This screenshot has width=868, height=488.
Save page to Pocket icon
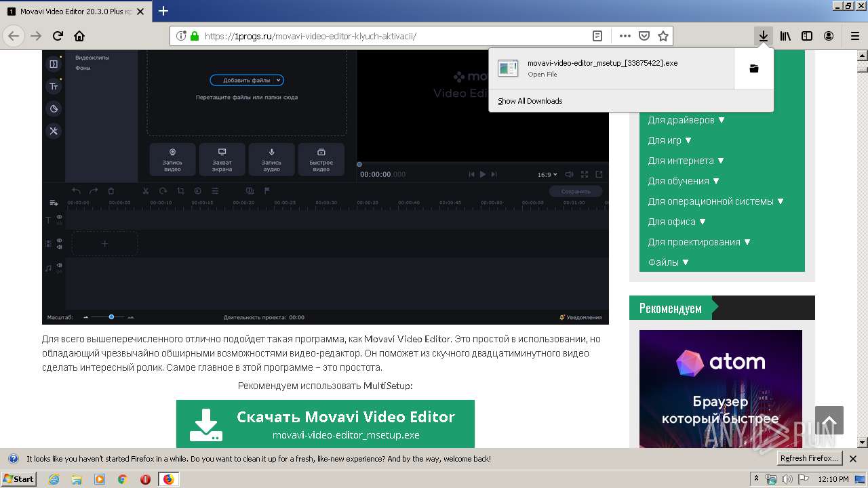click(x=644, y=36)
